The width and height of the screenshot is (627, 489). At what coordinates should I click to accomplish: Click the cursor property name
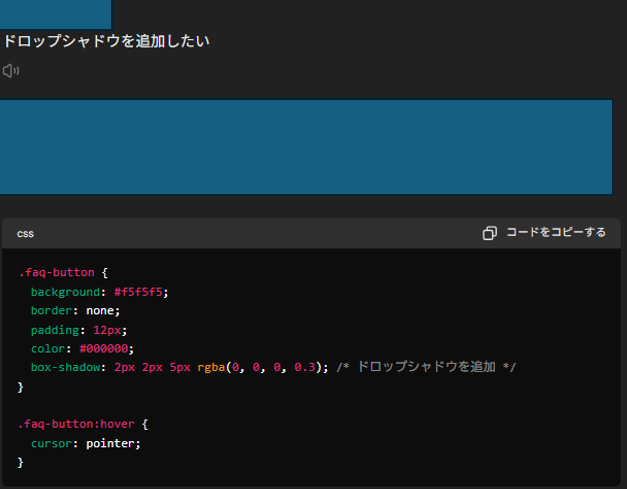[x=52, y=443]
